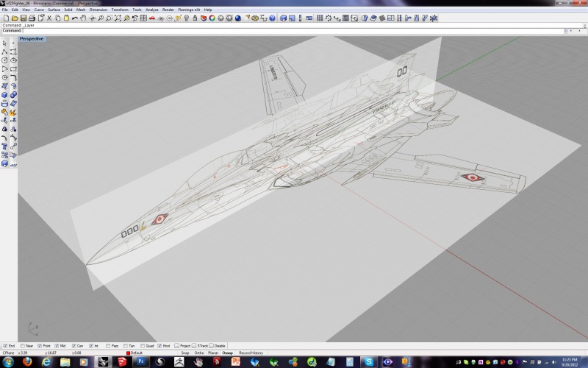Click the four-viewport layout icon

(143, 18)
